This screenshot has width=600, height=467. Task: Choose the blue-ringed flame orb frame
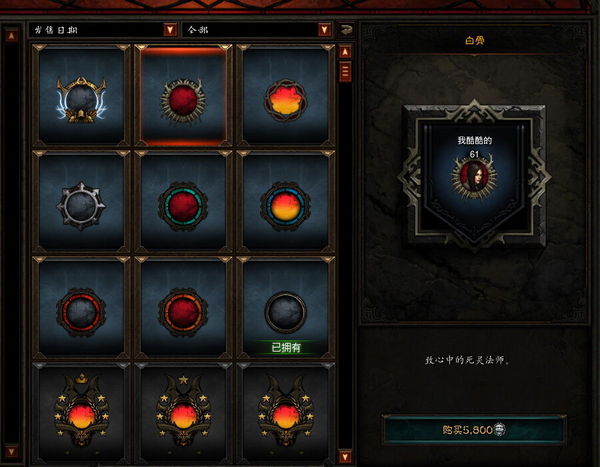[x=285, y=202]
